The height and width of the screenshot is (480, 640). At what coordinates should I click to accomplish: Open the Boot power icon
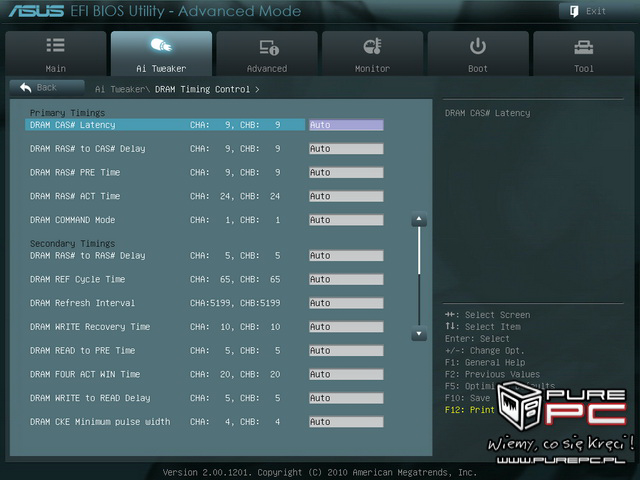point(478,46)
